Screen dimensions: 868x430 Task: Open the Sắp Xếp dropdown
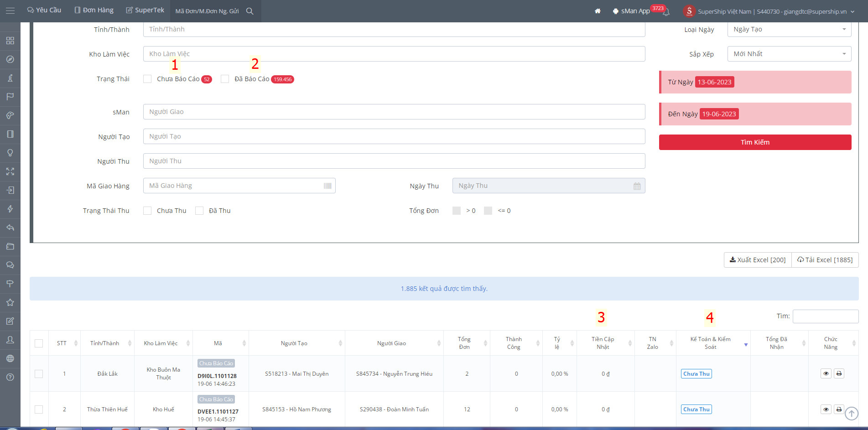(789, 54)
